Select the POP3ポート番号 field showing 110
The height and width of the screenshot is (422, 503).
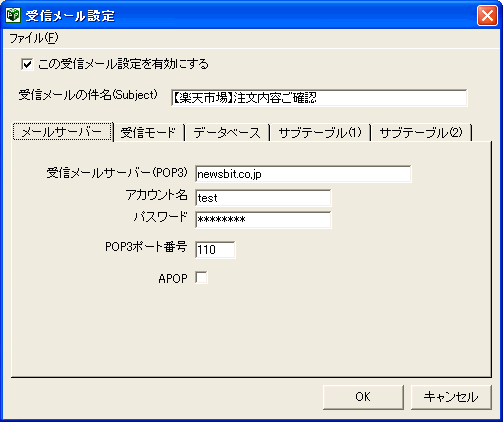[215, 250]
